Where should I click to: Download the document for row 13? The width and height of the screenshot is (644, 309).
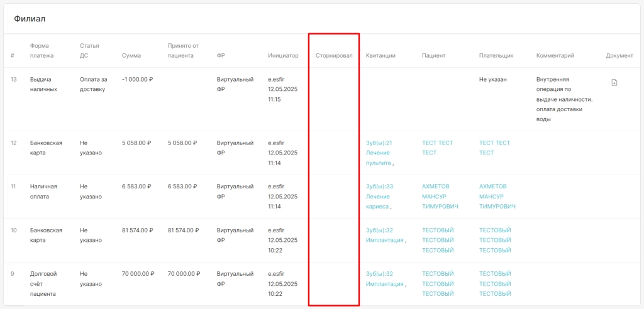tap(614, 82)
